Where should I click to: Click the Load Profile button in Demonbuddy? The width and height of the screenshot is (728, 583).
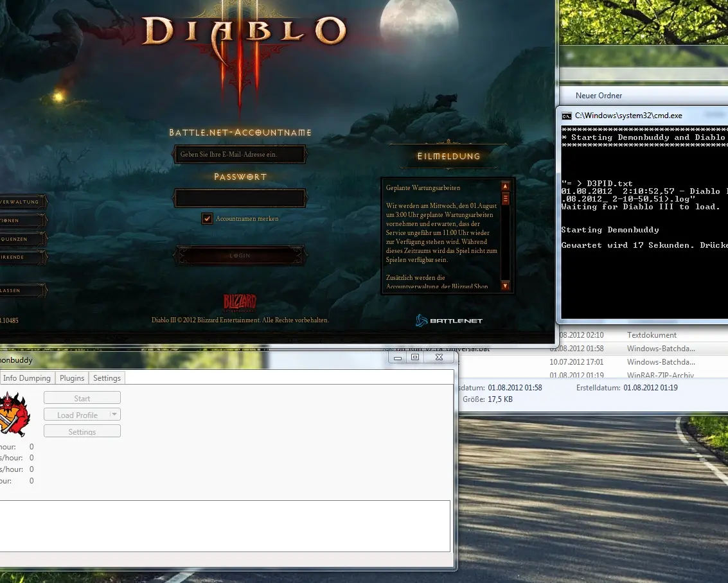point(77,415)
